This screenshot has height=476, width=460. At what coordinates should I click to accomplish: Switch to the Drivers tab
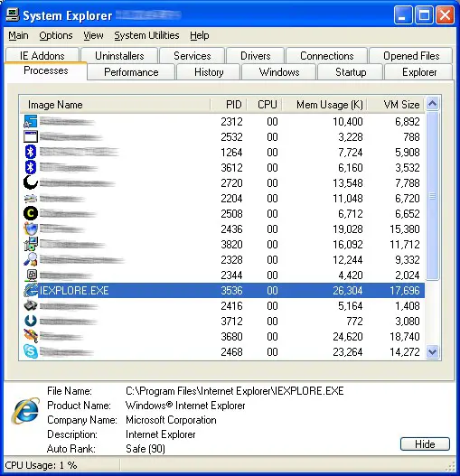(x=255, y=56)
